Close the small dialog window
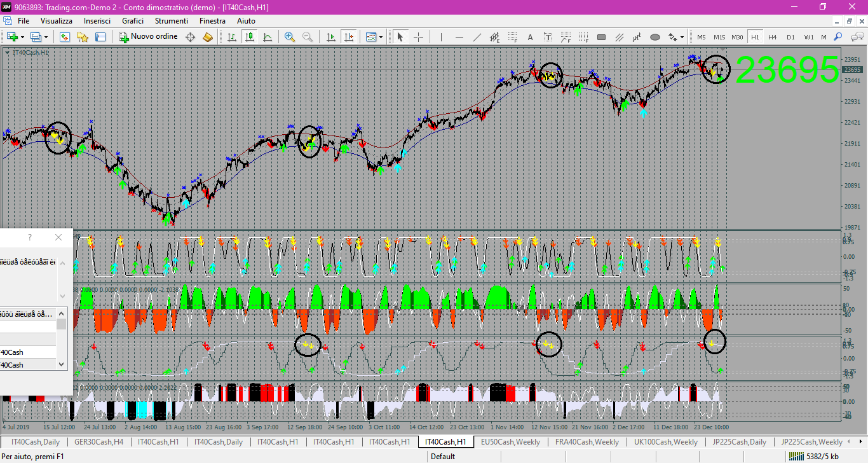 [58, 237]
